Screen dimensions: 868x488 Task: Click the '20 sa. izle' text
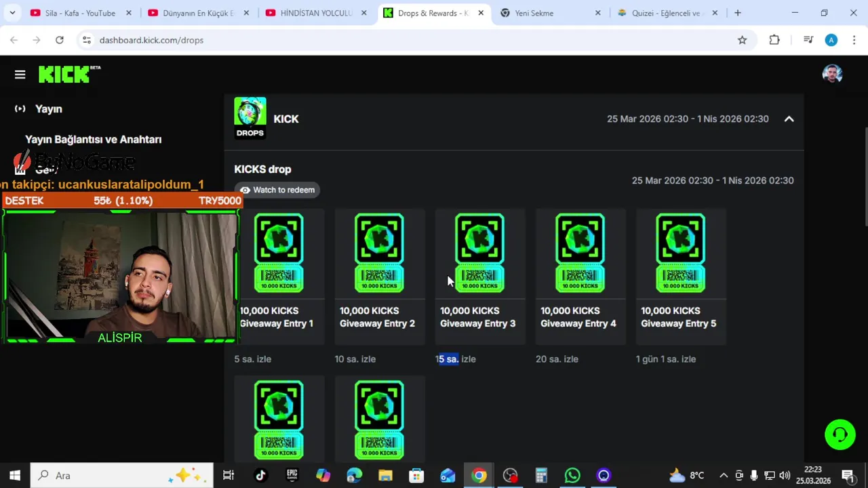557,359
